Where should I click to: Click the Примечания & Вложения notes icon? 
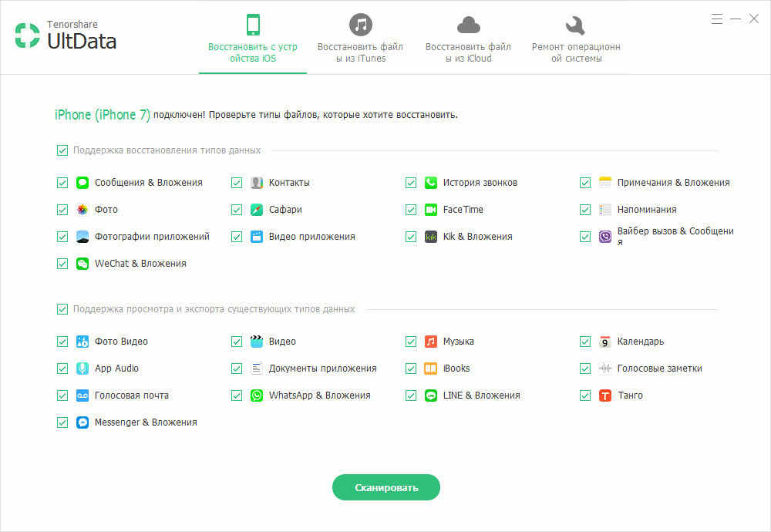tap(604, 183)
